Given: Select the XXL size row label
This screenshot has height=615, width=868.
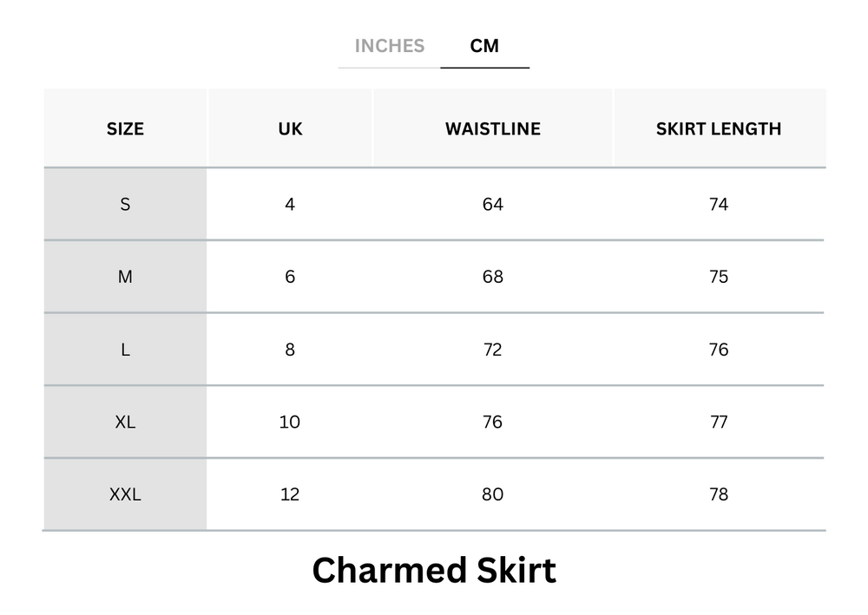Looking at the screenshot, I should (125, 494).
